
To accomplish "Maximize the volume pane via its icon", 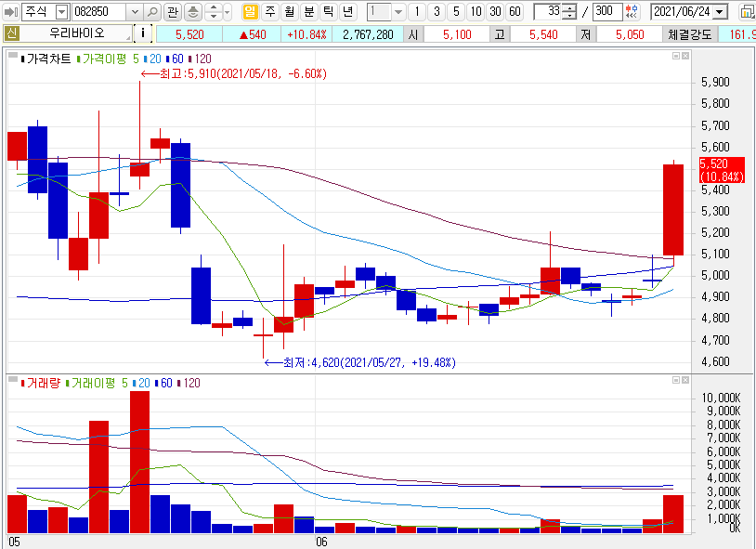I will tap(676, 380).
